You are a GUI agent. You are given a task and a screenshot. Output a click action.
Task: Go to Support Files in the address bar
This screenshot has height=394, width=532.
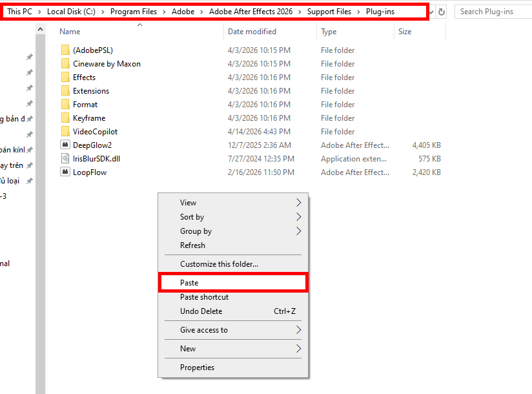click(x=329, y=12)
